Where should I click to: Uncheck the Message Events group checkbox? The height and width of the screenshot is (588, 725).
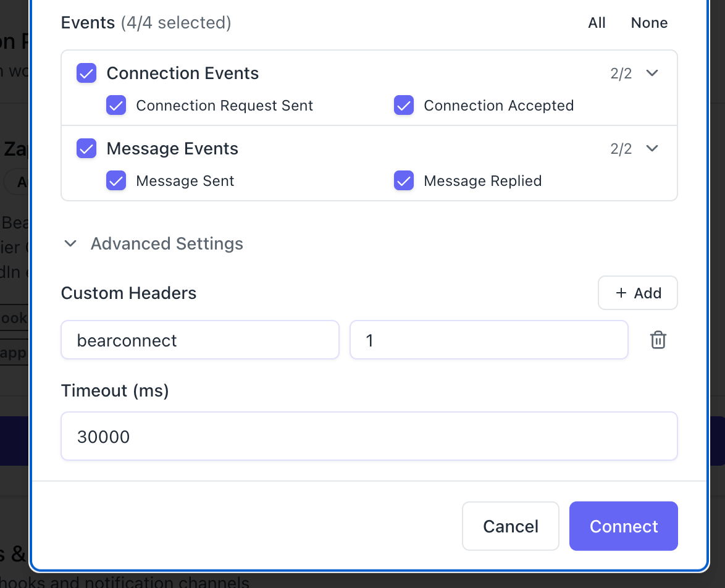pyautogui.click(x=86, y=148)
